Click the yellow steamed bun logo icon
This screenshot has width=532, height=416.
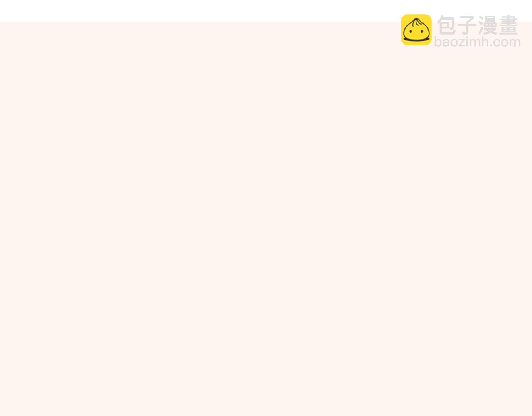tap(416, 30)
